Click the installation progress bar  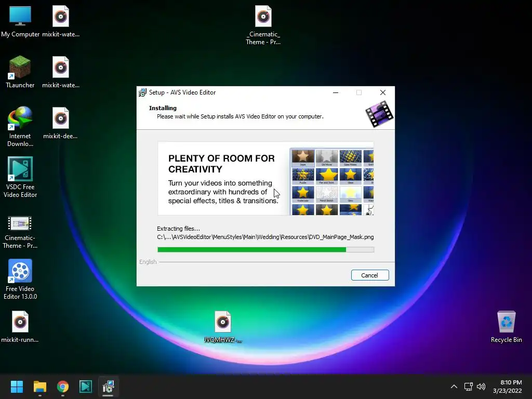pyautogui.click(x=265, y=250)
